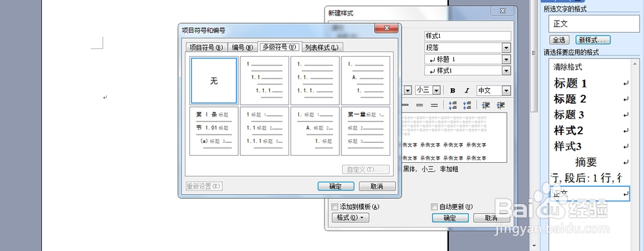Toggle Italic in the New Style dialog
Viewport: 644px width, 251px height.
coord(466,90)
